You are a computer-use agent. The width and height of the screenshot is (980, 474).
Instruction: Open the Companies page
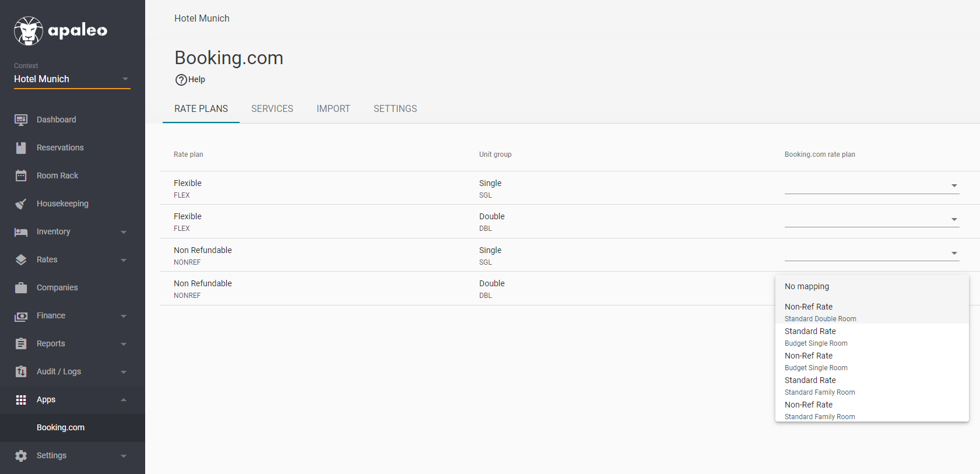click(x=57, y=287)
